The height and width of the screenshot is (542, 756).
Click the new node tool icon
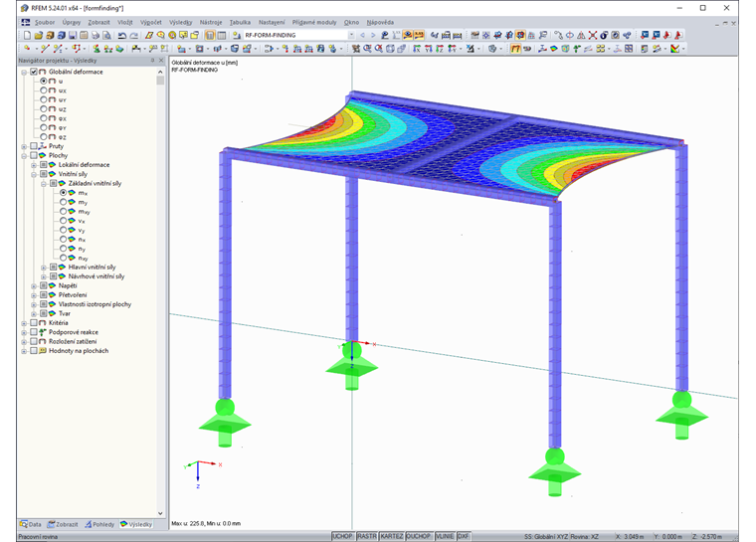click(x=27, y=48)
